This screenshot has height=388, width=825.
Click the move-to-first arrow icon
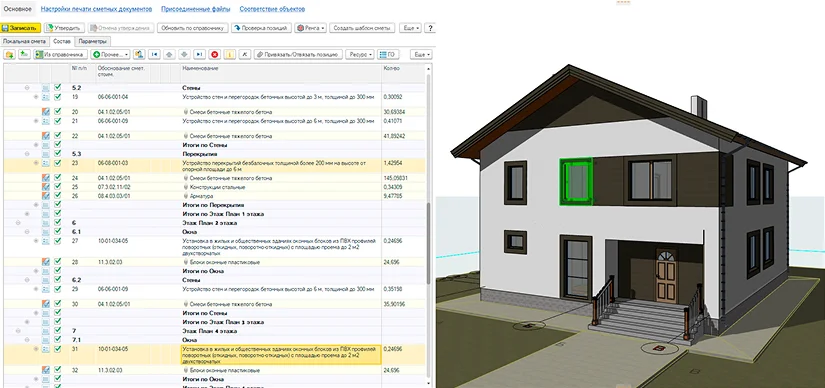click(154, 54)
